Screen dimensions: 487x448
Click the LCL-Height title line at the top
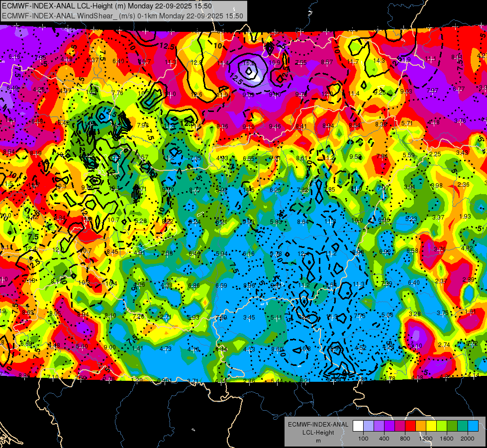[x=107, y=6]
